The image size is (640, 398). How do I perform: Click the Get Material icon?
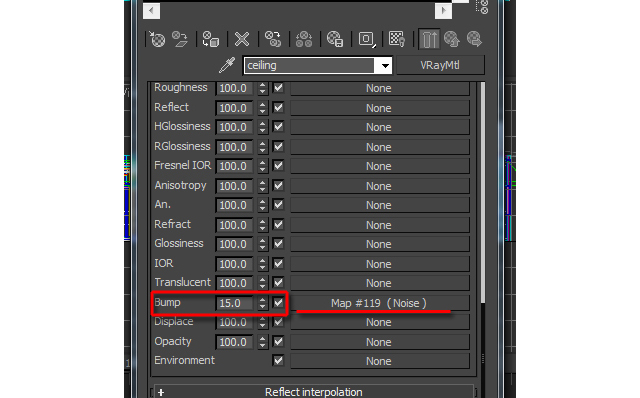tap(157, 40)
